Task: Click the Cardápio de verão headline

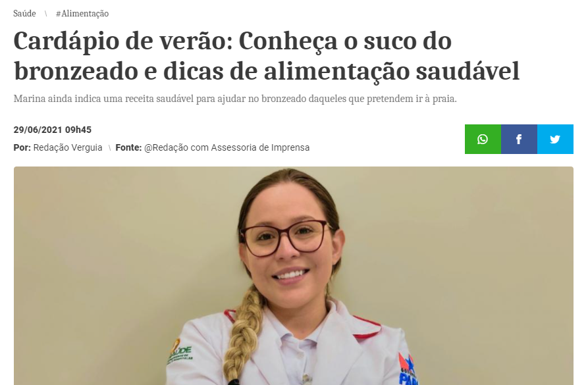Action: (267, 56)
